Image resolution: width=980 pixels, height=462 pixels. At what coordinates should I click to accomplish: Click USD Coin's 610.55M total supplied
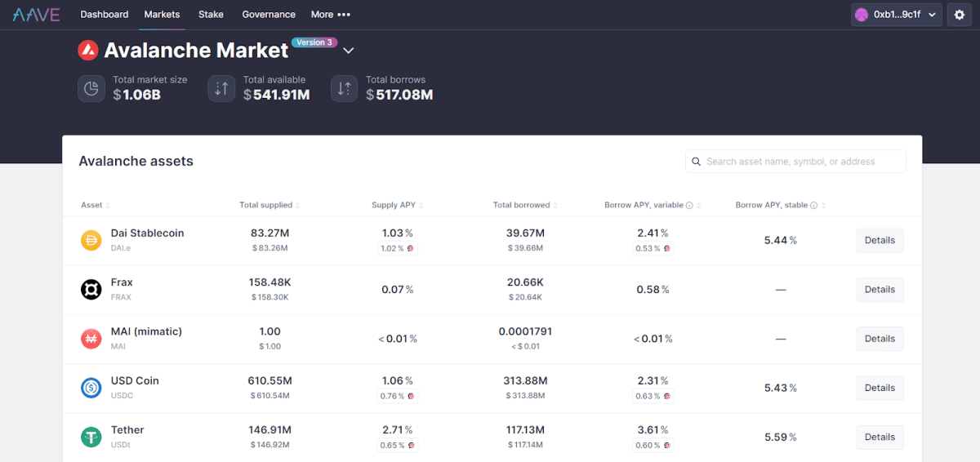269,381
